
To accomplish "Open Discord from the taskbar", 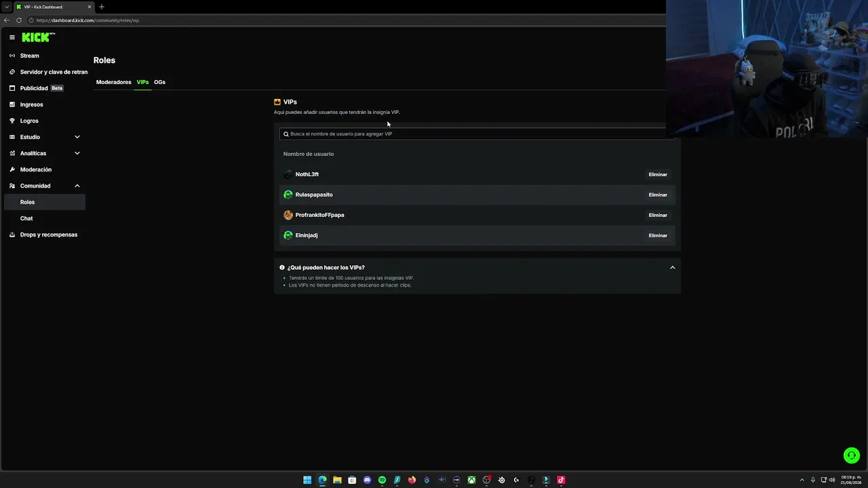I will point(367,480).
